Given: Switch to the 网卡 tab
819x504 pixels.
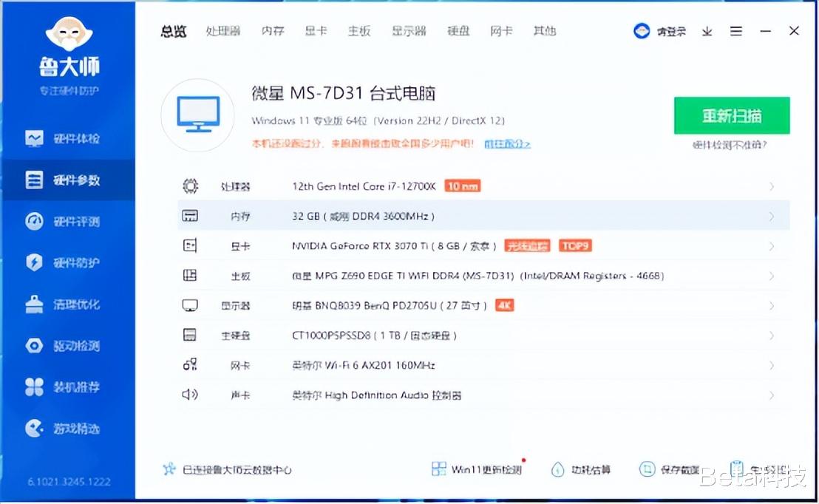Looking at the screenshot, I should tap(501, 31).
